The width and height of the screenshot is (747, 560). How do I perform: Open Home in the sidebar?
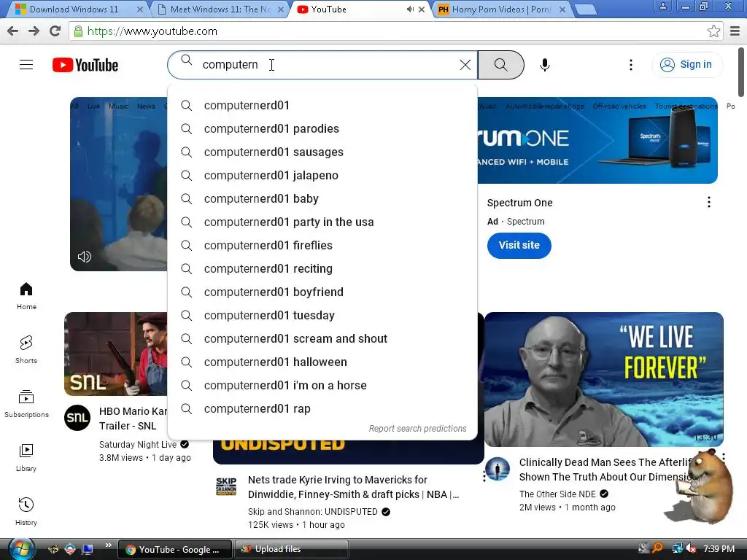tap(26, 296)
